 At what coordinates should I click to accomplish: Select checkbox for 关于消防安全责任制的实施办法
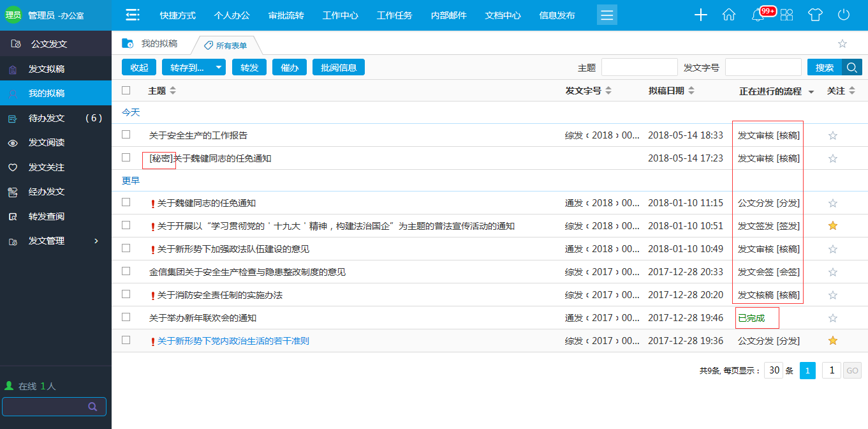pyautogui.click(x=126, y=294)
